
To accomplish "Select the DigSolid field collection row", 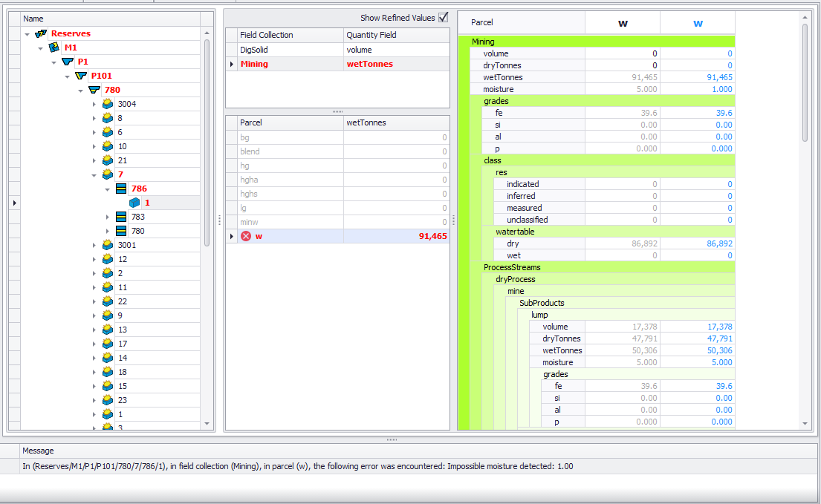I will click(290, 50).
